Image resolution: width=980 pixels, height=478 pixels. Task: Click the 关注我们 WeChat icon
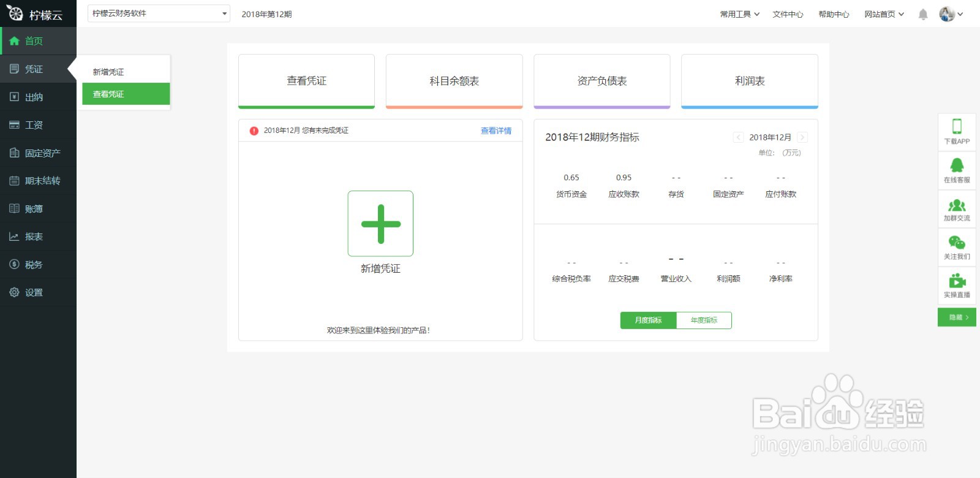(x=957, y=243)
